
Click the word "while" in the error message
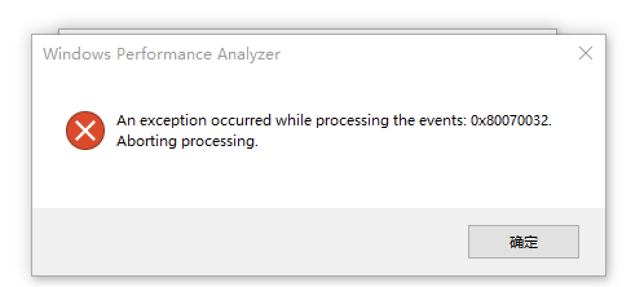(293, 121)
